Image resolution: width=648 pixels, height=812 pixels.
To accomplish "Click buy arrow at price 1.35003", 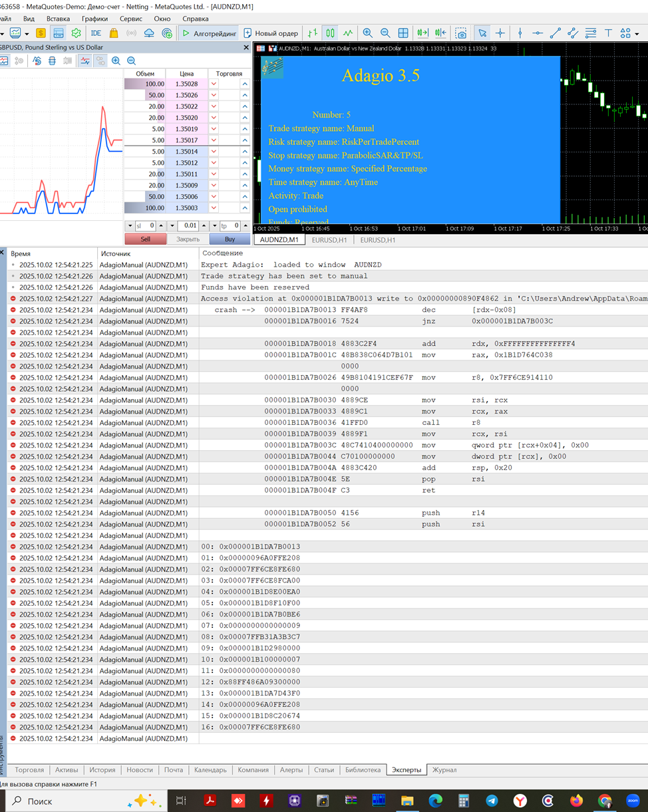I will pyautogui.click(x=245, y=208).
